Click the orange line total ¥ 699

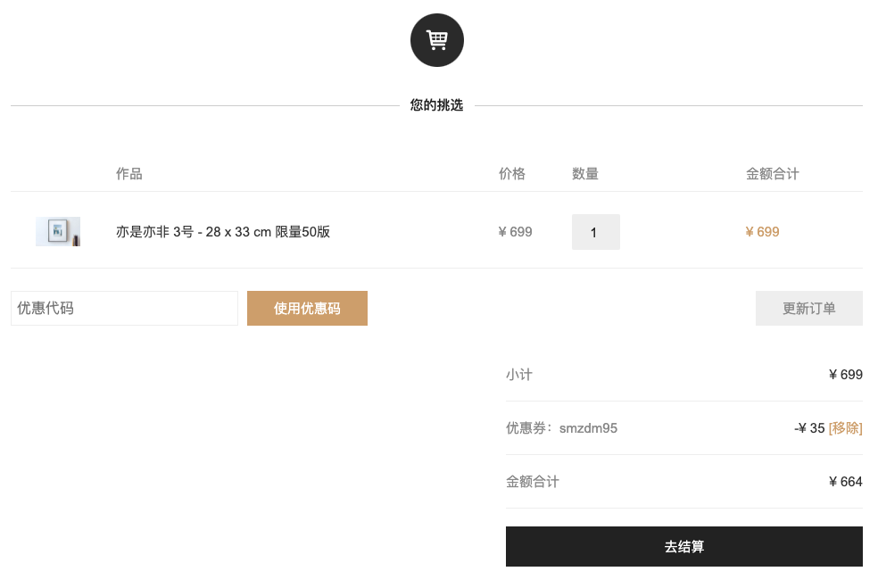point(762,232)
